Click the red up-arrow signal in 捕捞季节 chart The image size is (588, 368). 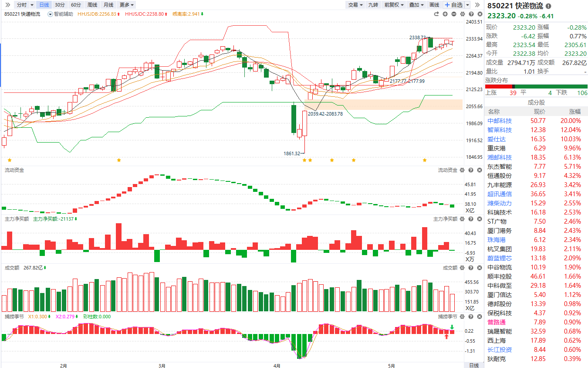446,336
